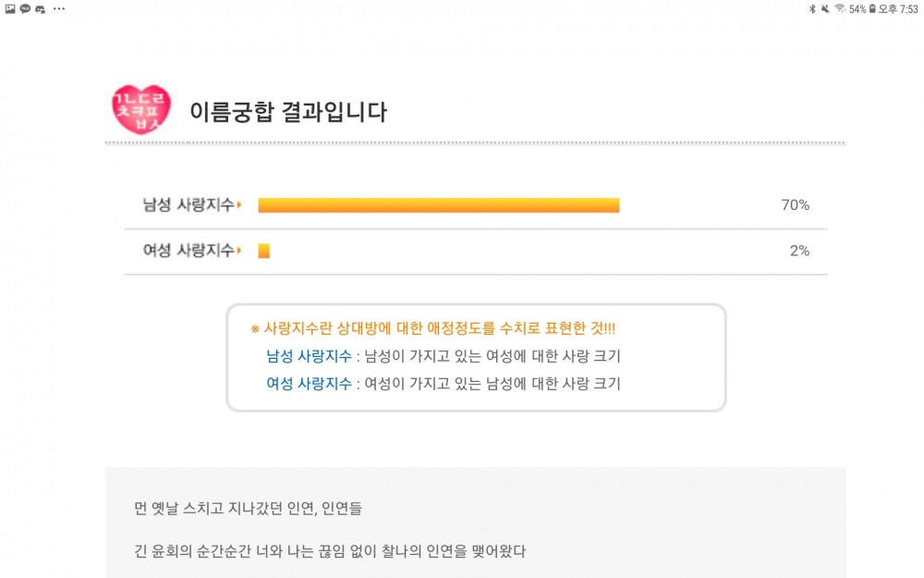Tap the pink heart logo
This screenshot has width=924, height=578.
pyautogui.click(x=141, y=110)
